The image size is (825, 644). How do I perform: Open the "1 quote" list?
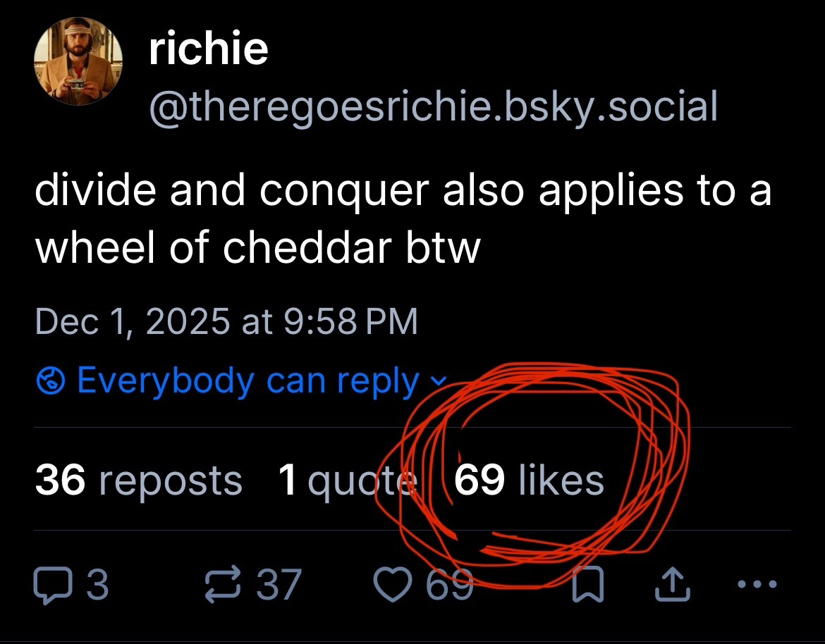(346, 480)
